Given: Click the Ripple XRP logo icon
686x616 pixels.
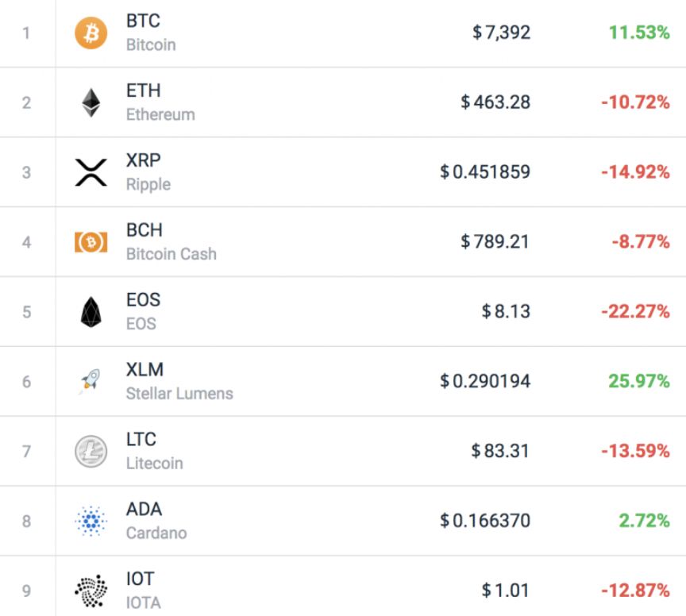Looking at the screenshot, I should pyautogui.click(x=91, y=172).
